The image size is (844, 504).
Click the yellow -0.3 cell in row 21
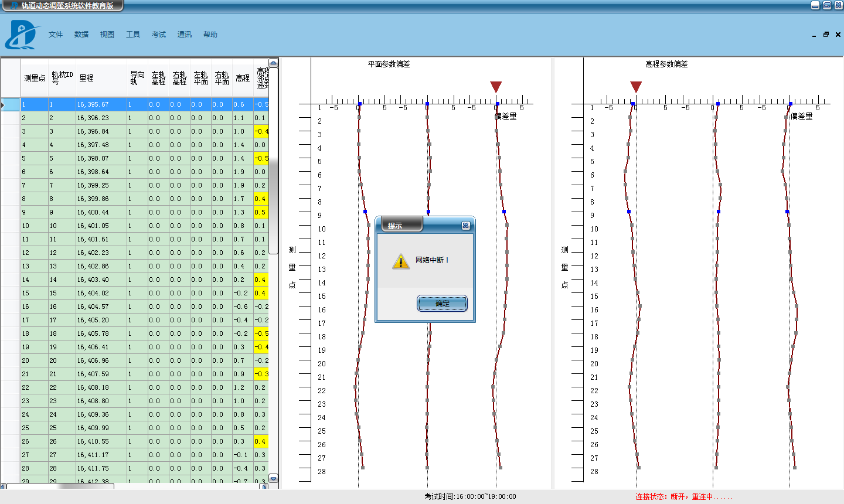pyautogui.click(x=261, y=374)
